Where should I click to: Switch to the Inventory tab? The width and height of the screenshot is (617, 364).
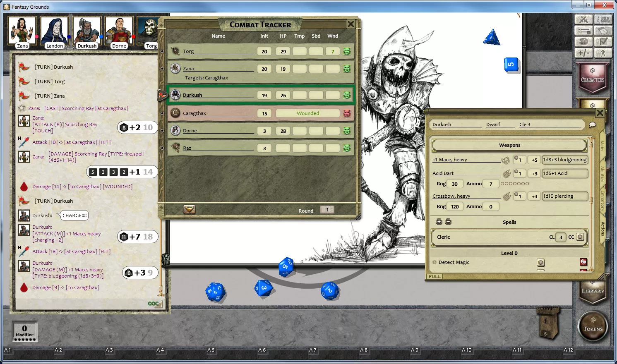click(x=602, y=201)
